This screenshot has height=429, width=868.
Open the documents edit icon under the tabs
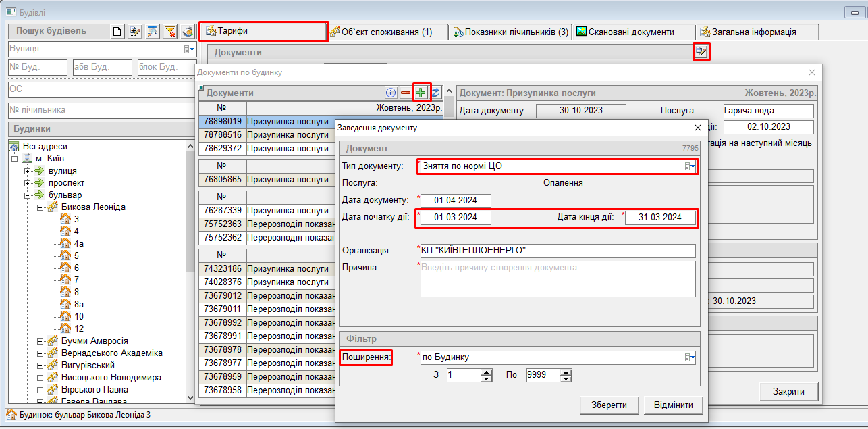(x=701, y=51)
